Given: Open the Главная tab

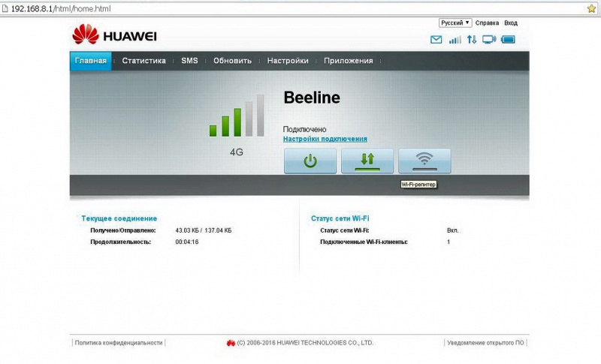Looking at the screenshot, I should (x=90, y=61).
